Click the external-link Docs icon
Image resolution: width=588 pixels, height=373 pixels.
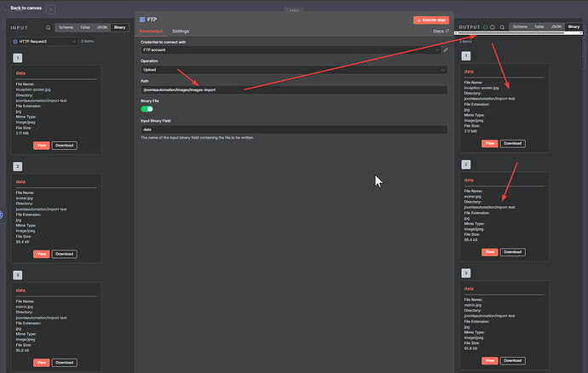pyautogui.click(x=447, y=31)
